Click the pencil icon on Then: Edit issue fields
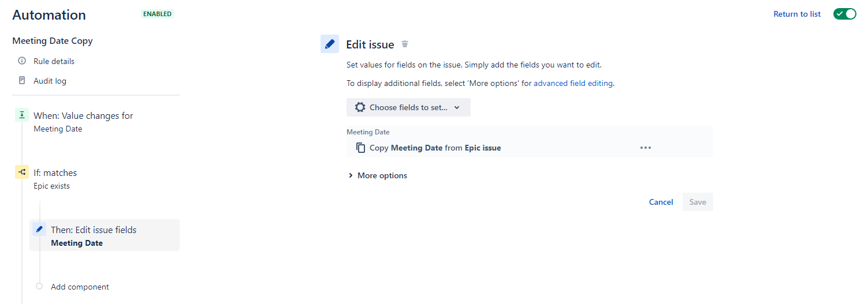Image resolution: width=868 pixels, height=304 pixels. pos(39,229)
